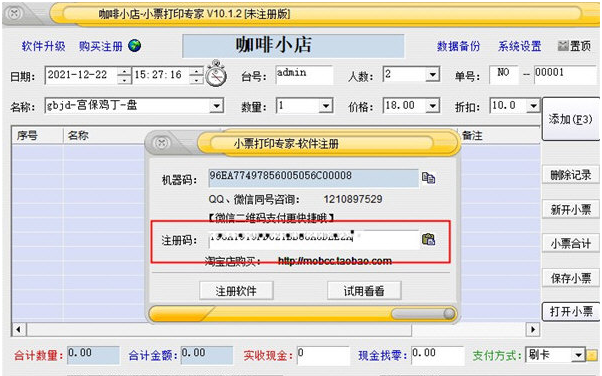Copy the machine code with copy icon

click(428, 178)
